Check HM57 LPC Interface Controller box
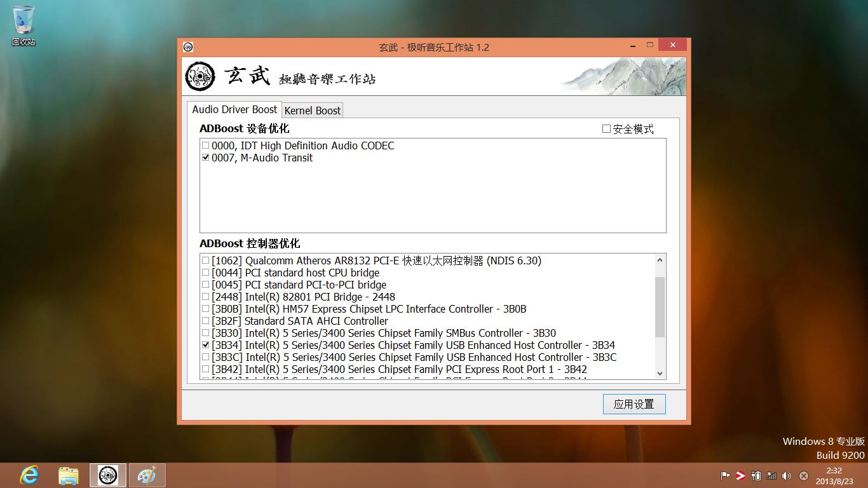 point(205,309)
